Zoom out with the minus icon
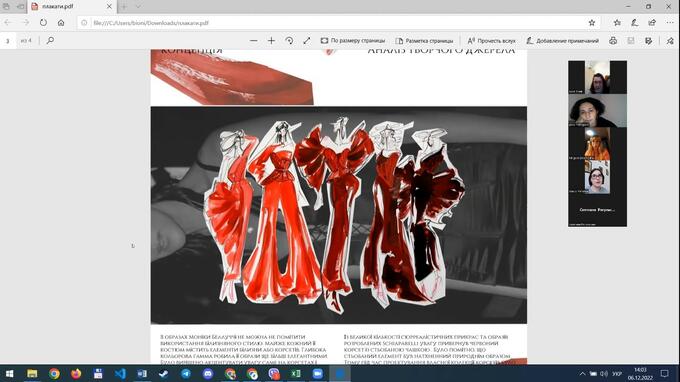Image resolution: width=680 pixels, height=382 pixels. point(254,41)
